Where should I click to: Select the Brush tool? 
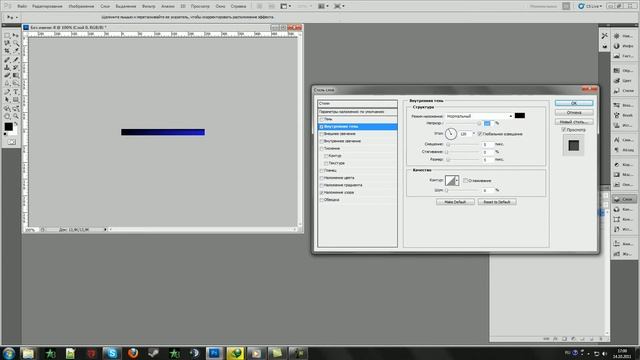(16, 60)
